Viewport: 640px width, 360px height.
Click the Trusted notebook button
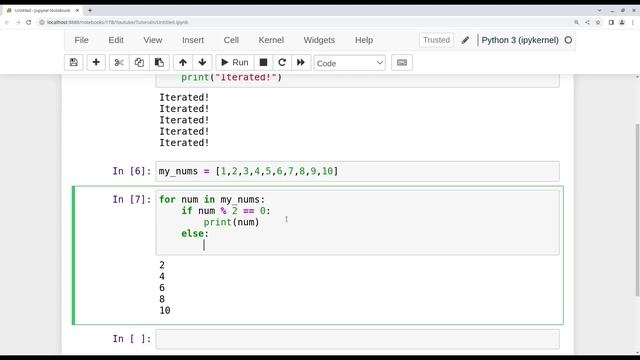tap(436, 40)
